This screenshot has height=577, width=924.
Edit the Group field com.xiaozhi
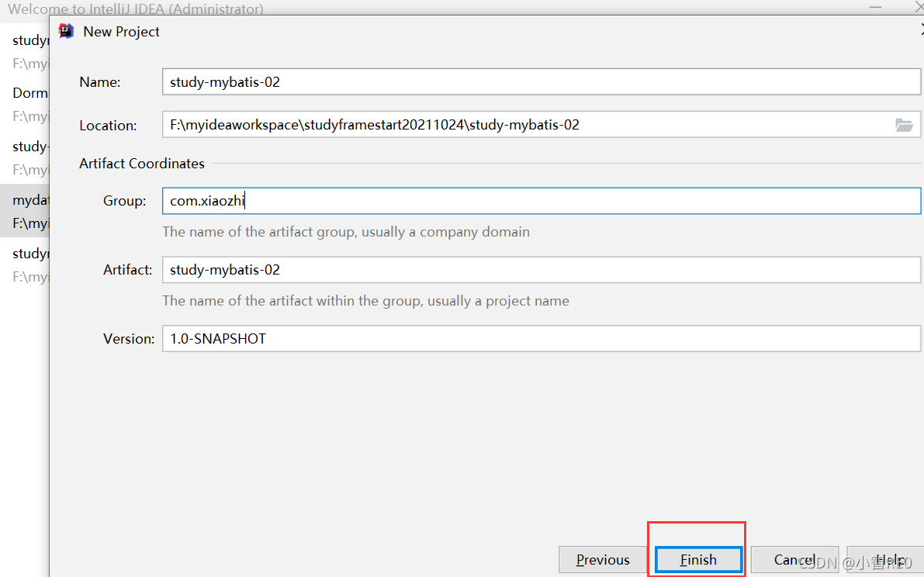pyautogui.click(x=542, y=201)
